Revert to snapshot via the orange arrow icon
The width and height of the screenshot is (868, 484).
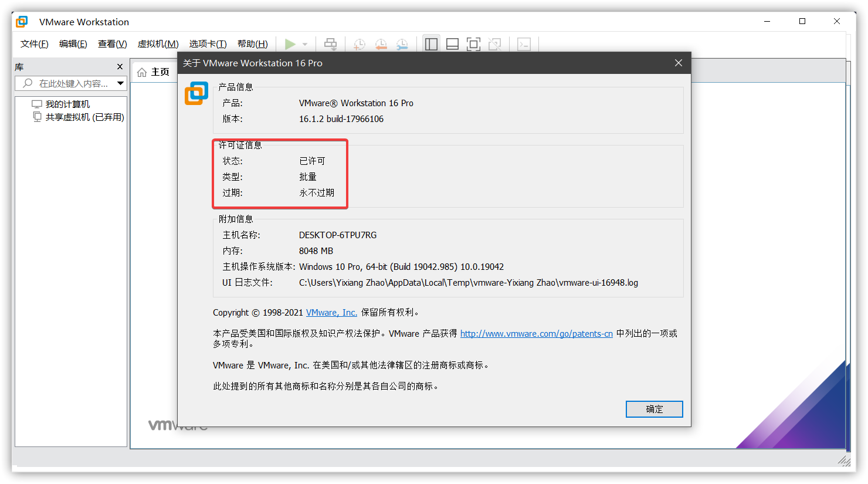click(381, 43)
